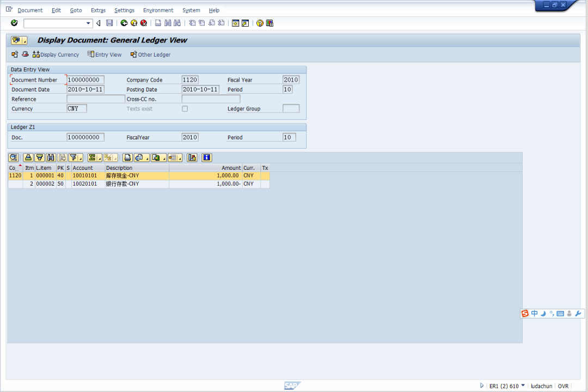The width and height of the screenshot is (588, 392).
Task: Click the Other Ledger button
Action: [x=150, y=54]
